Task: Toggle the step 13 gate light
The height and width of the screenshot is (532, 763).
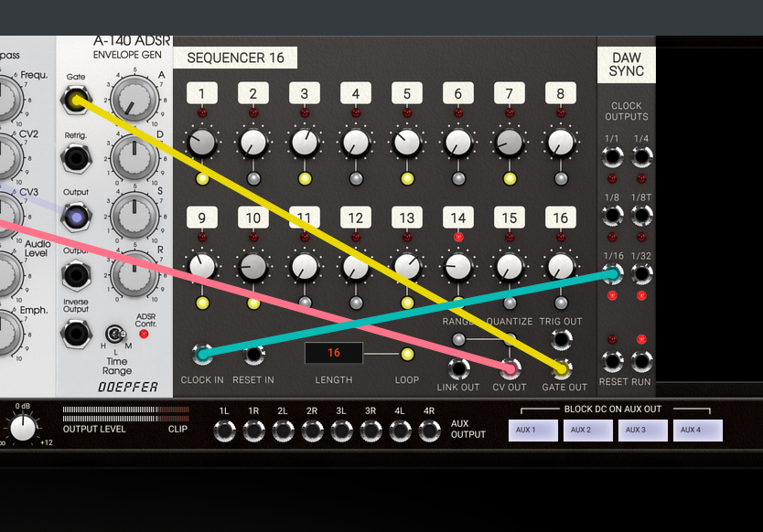Action: click(407, 303)
